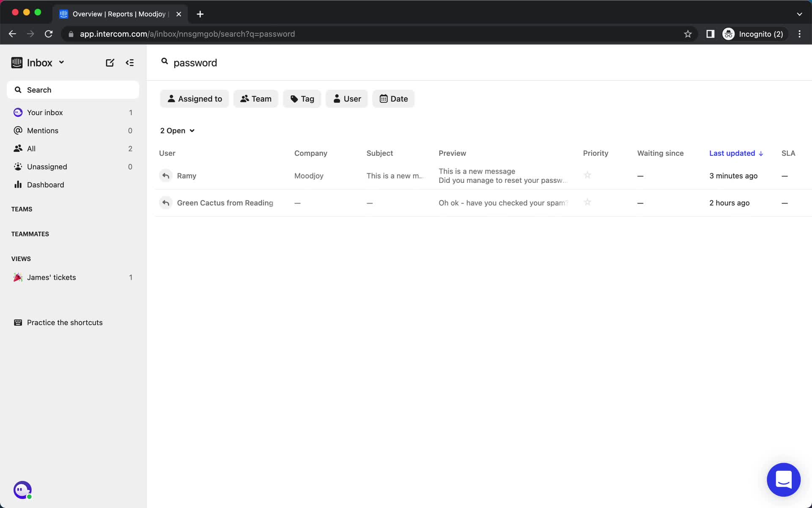Screen dimensions: 812x508
Task: Open Practice the shortcuts section
Action: (64, 323)
